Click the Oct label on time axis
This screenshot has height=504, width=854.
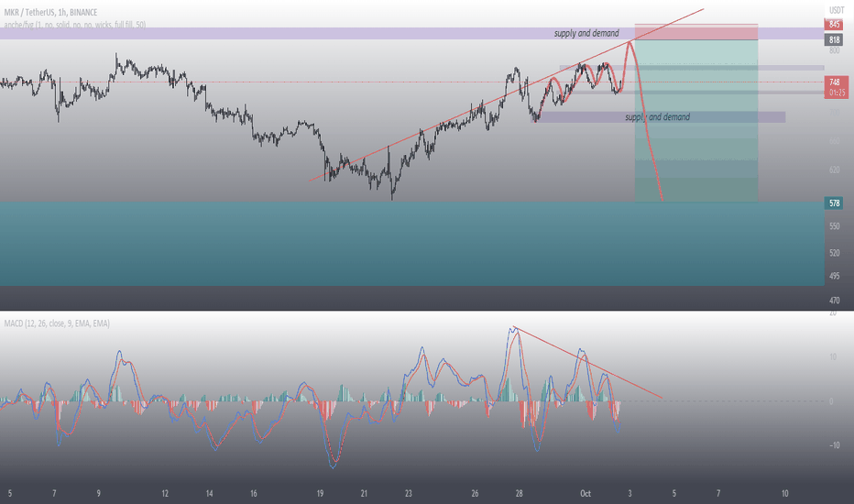tap(586, 494)
